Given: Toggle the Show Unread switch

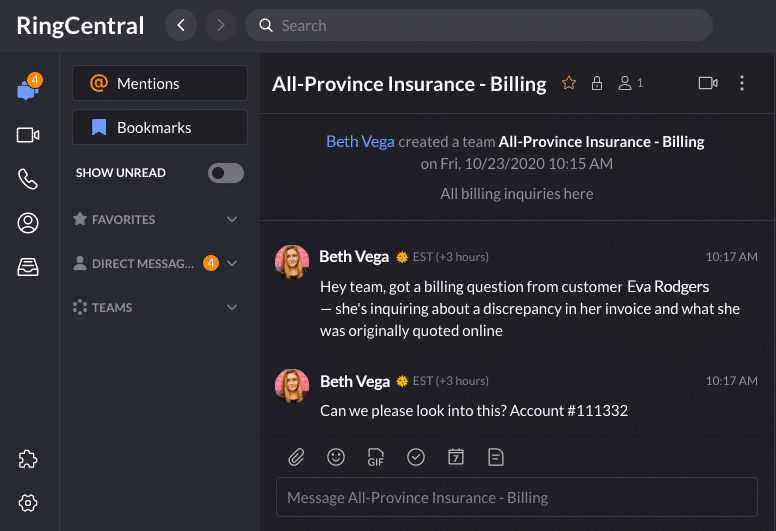Looking at the screenshot, I should tap(225, 173).
